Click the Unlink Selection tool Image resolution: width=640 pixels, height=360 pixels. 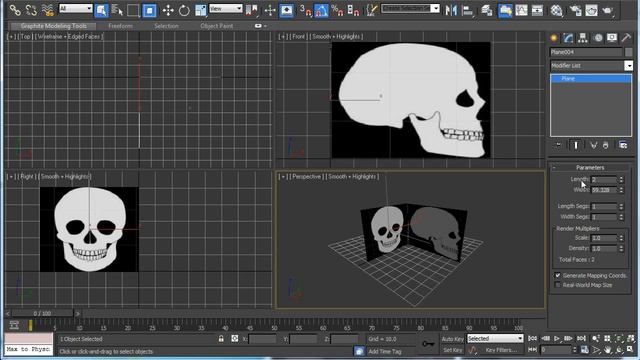point(31,10)
